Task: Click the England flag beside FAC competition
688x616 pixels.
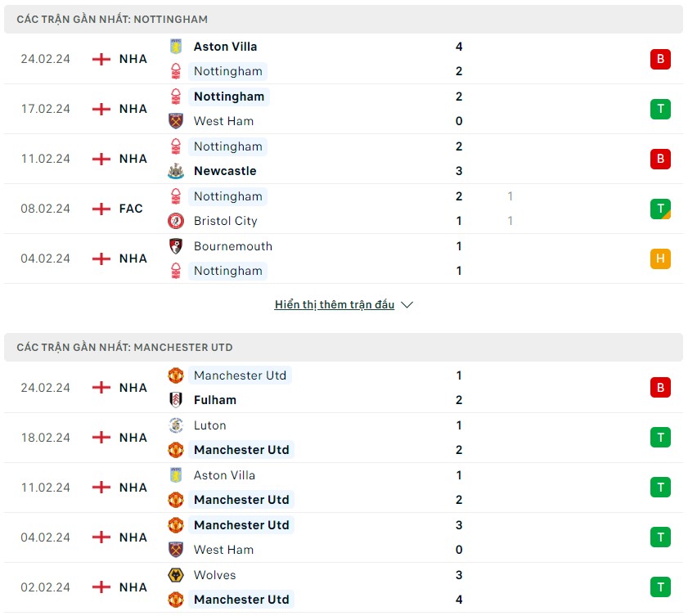Action: tap(101, 209)
